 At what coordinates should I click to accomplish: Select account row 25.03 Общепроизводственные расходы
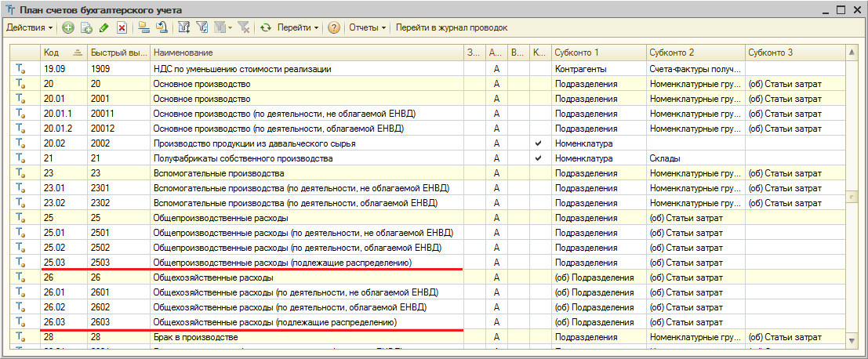coord(282,263)
